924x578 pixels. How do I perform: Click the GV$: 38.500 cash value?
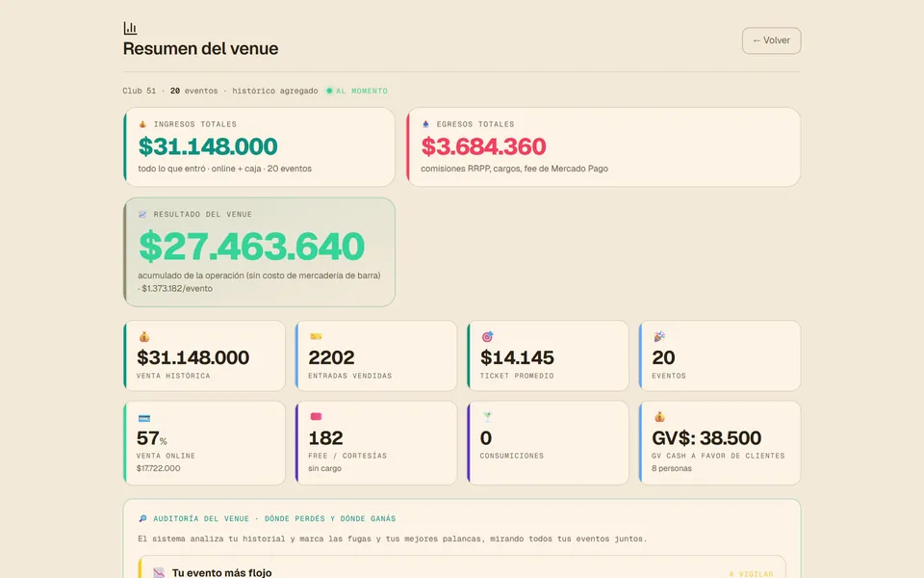click(706, 438)
